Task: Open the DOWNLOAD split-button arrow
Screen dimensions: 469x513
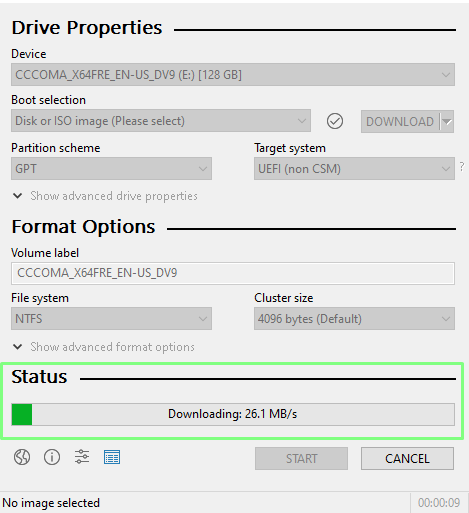Action: [447, 122]
